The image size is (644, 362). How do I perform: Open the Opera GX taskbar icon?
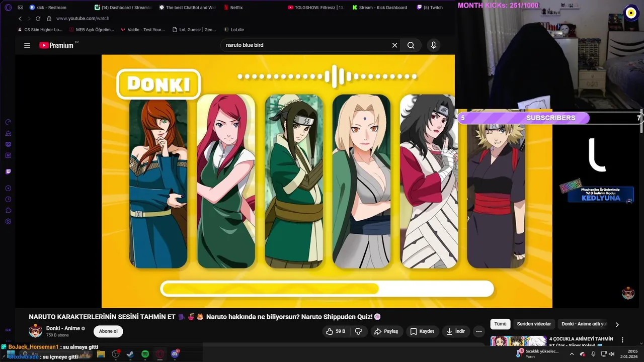[160, 354]
